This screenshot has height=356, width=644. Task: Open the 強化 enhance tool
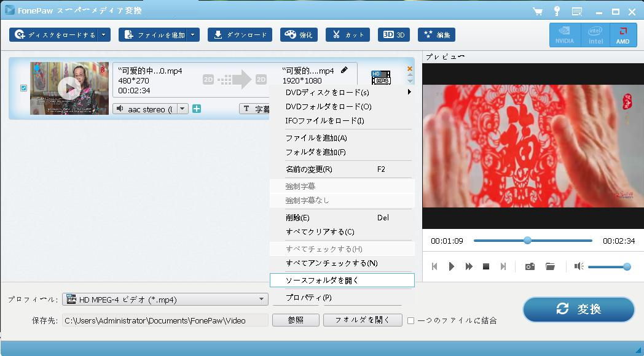[299, 35]
